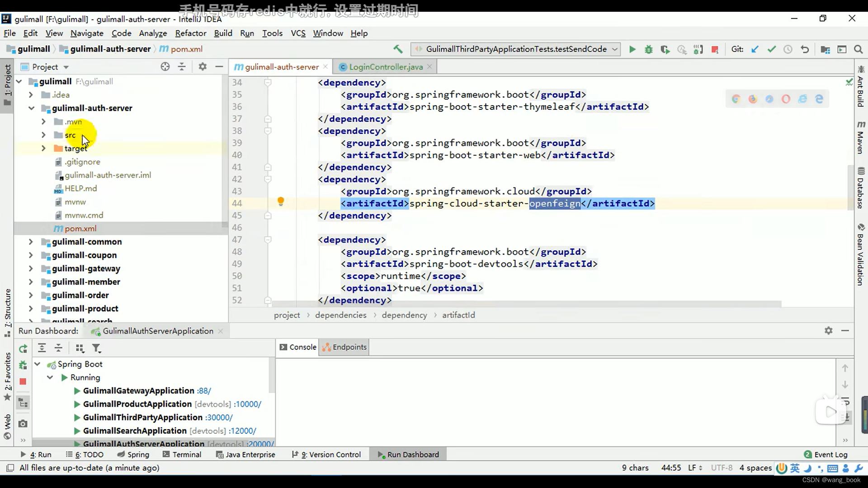
Task: Switch to LoginController.java editor tab
Action: click(386, 67)
